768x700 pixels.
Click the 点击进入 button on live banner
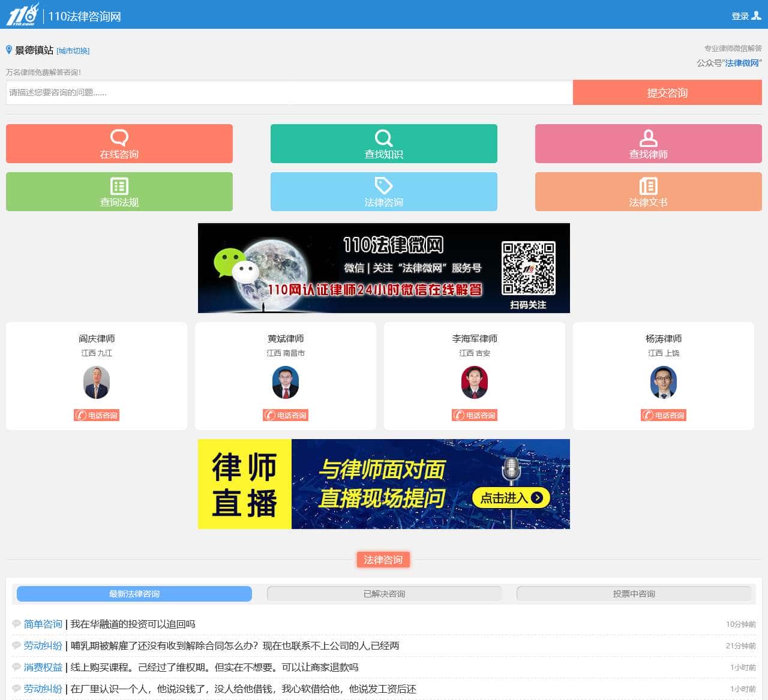[511, 497]
